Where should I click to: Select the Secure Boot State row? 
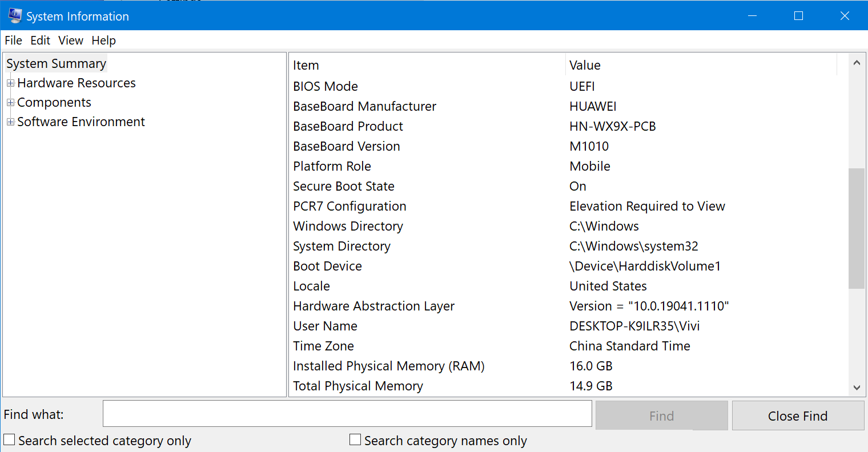[x=344, y=187]
